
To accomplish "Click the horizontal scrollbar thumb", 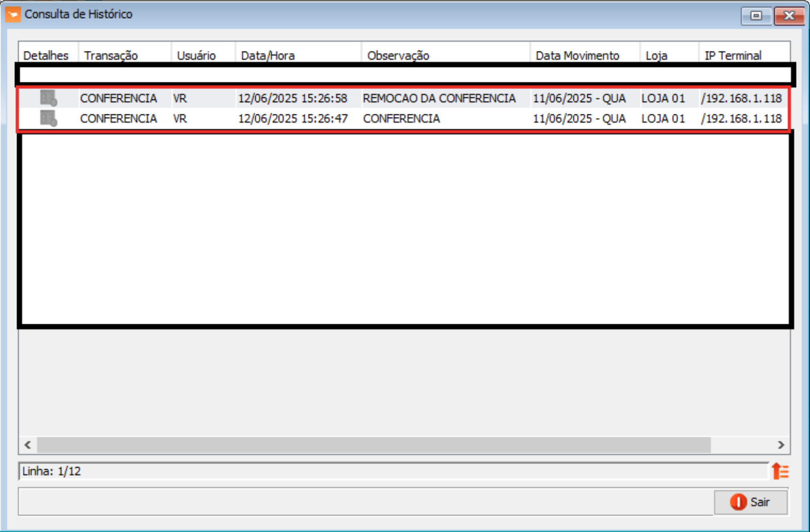I will coord(374,445).
